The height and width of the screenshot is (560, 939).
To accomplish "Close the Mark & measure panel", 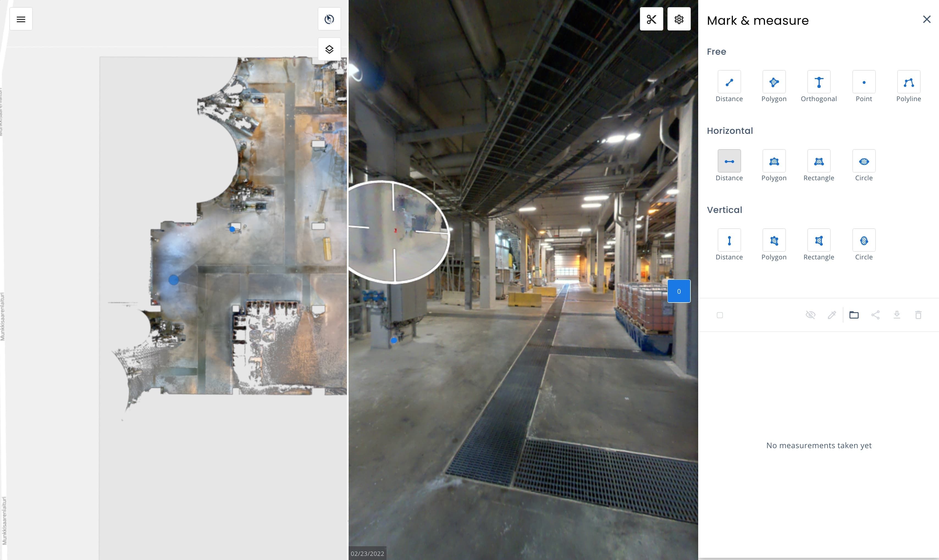I will click(927, 19).
